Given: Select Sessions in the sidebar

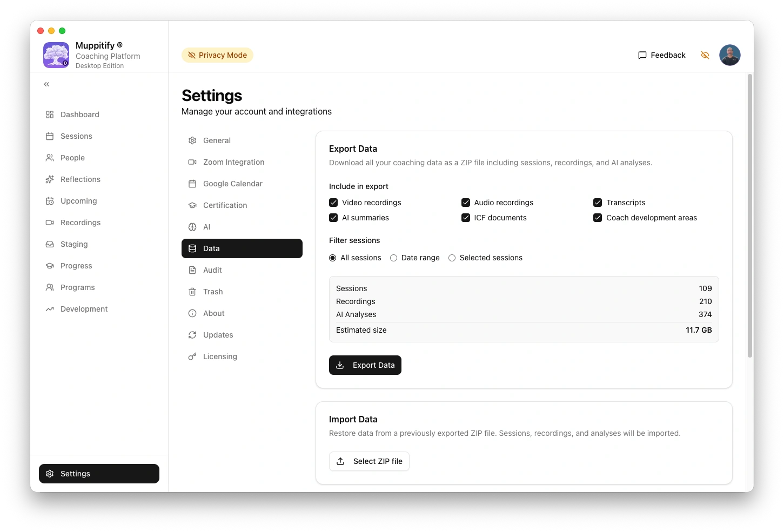Looking at the screenshot, I should tap(76, 136).
